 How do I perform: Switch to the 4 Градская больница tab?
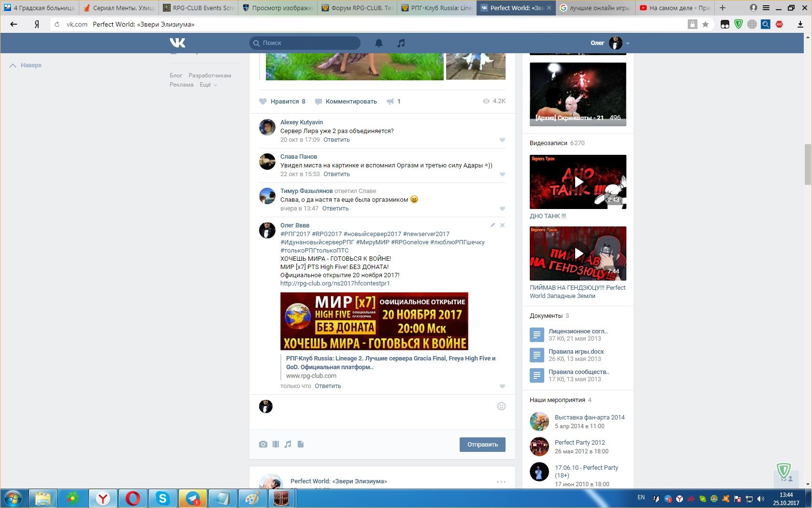coord(40,8)
